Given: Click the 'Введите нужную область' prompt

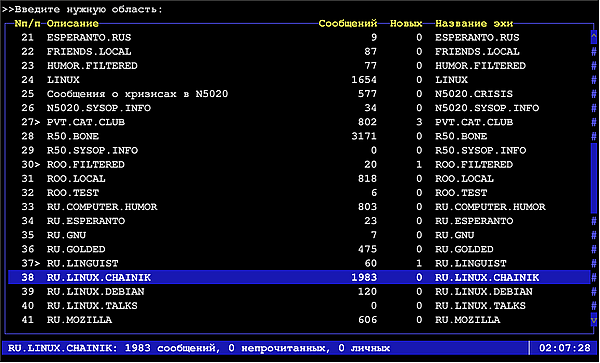Looking at the screenshot, I should 82,9.
